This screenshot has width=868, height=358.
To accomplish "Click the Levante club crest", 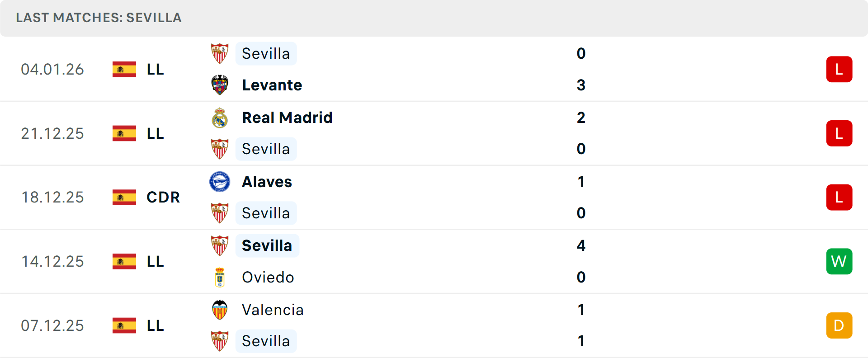I will tap(220, 85).
